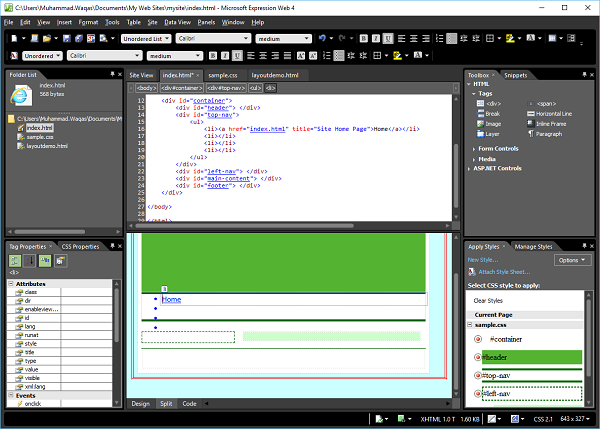Viewport: 600px width, 429px height.
Task: Click the New Style link
Action: coord(482,260)
